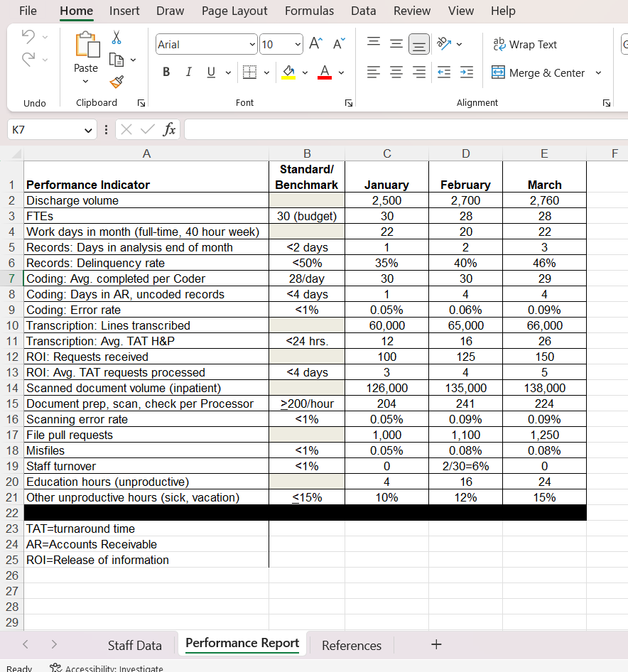Click Merge & Center button
This screenshot has height=672, width=628.
pyautogui.click(x=538, y=73)
